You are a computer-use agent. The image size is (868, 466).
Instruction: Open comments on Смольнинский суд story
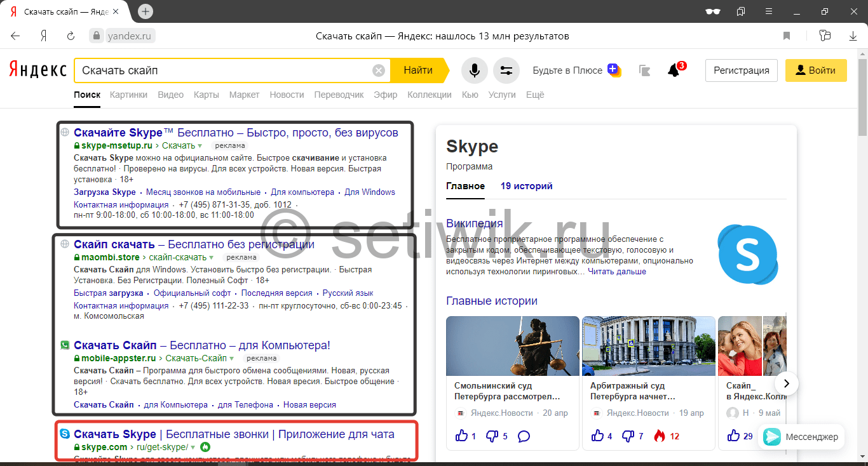[524, 436]
